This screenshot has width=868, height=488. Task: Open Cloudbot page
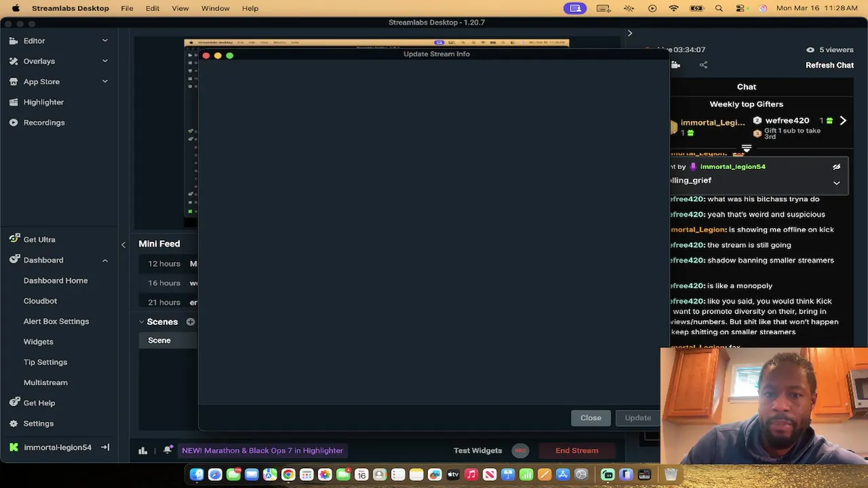click(40, 301)
